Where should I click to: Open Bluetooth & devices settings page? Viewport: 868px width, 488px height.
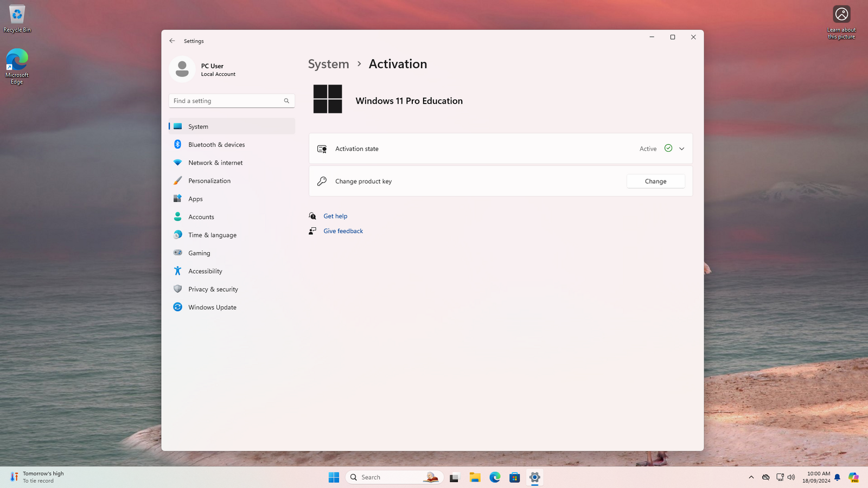pyautogui.click(x=232, y=144)
